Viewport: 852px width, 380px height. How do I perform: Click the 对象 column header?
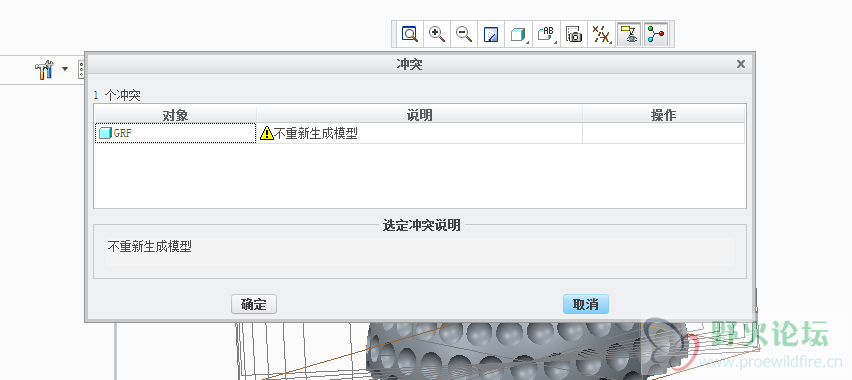(176, 115)
